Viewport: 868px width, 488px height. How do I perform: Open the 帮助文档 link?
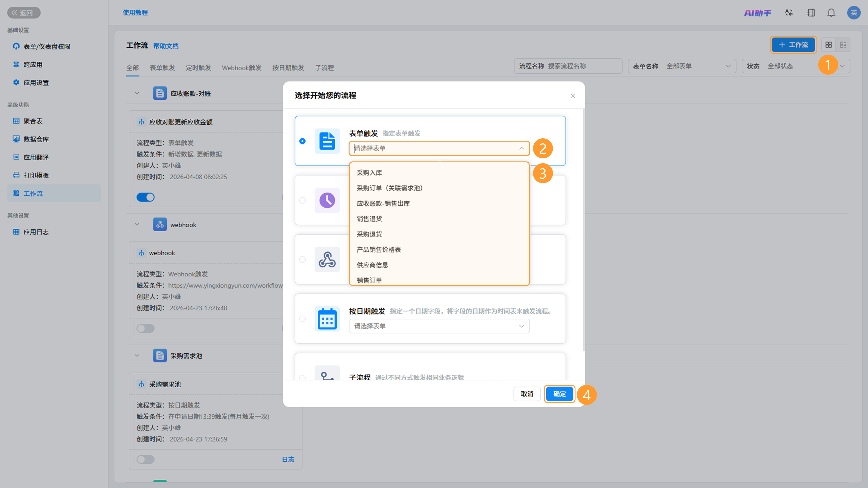point(166,46)
